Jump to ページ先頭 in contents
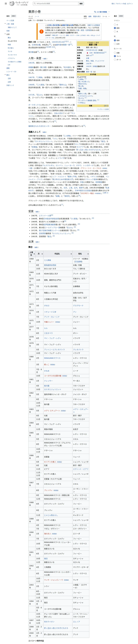This screenshot has height=644, width=138. [x=10, y=21]
